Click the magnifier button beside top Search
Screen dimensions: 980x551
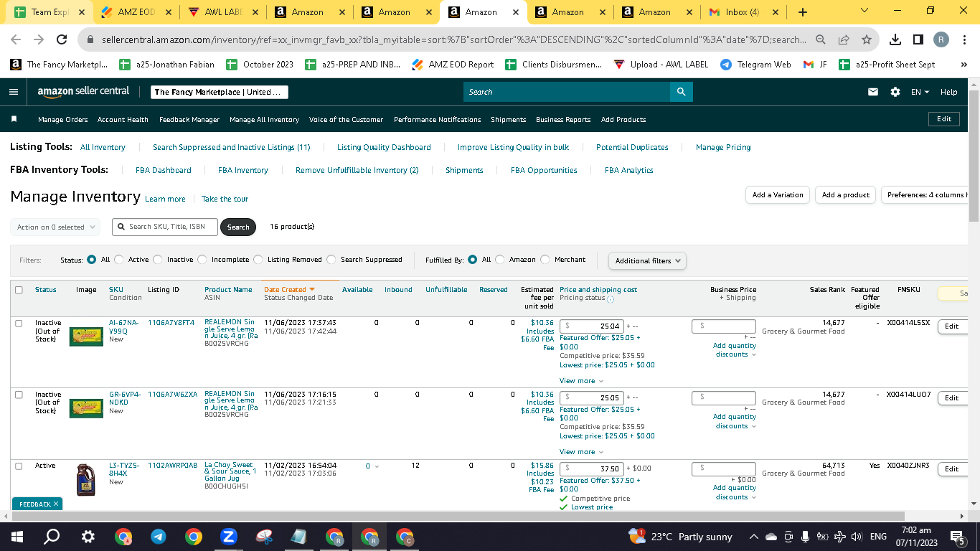[x=681, y=92]
